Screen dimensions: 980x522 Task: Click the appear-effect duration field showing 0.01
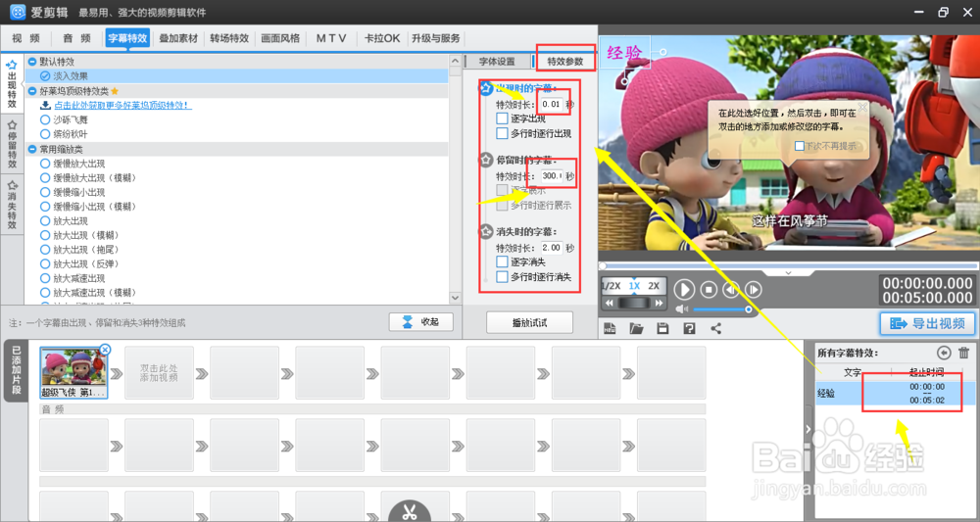coord(552,104)
